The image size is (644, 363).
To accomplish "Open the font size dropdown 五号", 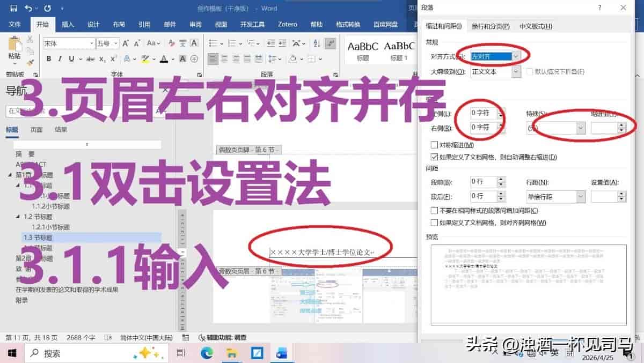I will (x=115, y=43).
